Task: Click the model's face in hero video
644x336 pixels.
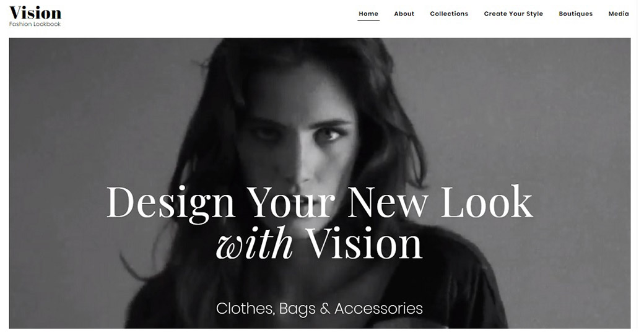Action: point(300,131)
